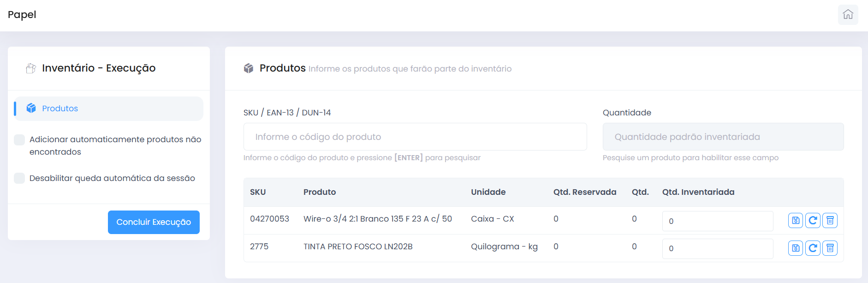
Task: Click Qtd. Inventariada field for SKU 2775
Action: [717, 248]
